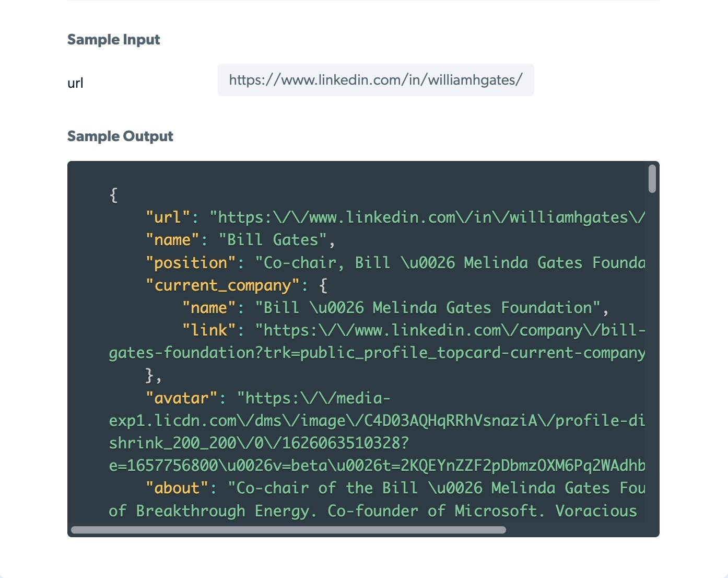Click inside the dark Sample Output code block
Image resolution: width=728 pixels, height=578 pixels.
(363, 345)
